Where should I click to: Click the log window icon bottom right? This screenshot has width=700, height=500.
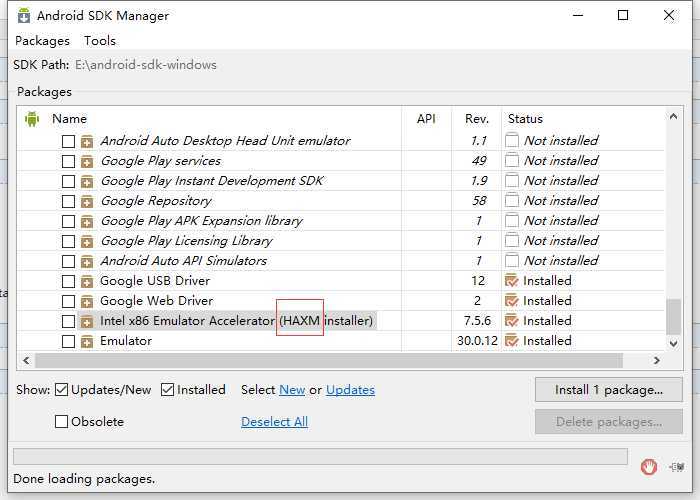pos(677,466)
